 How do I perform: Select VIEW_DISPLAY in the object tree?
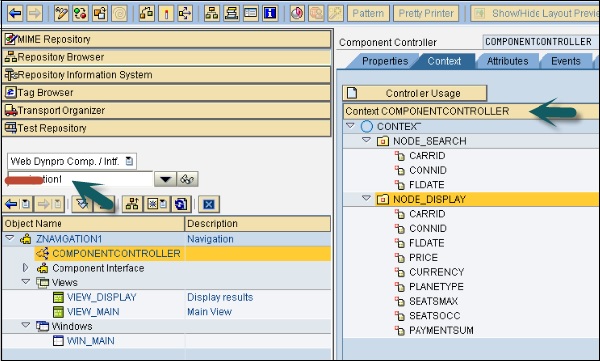102,297
